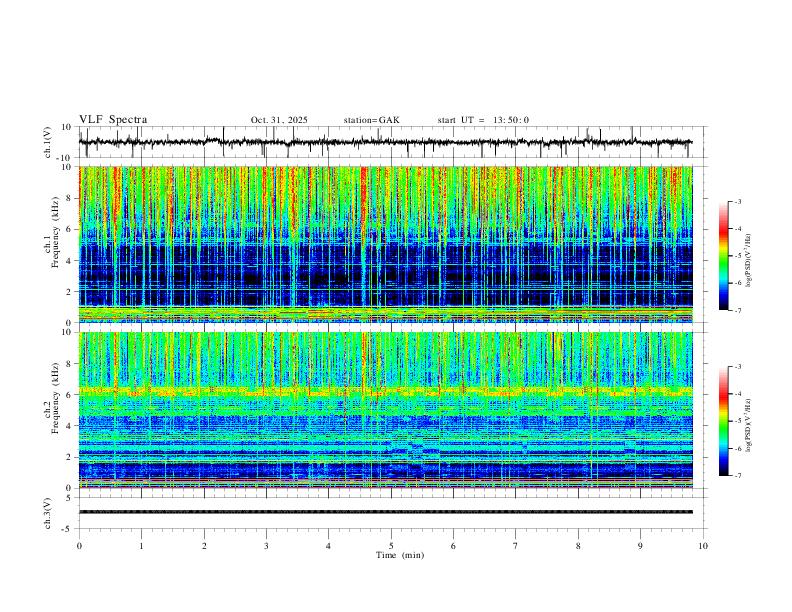Viewport: 792px width, 612px height.
Task: Click the ch.1 Frequency (kHz) axis label
Action: [x=52, y=232]
